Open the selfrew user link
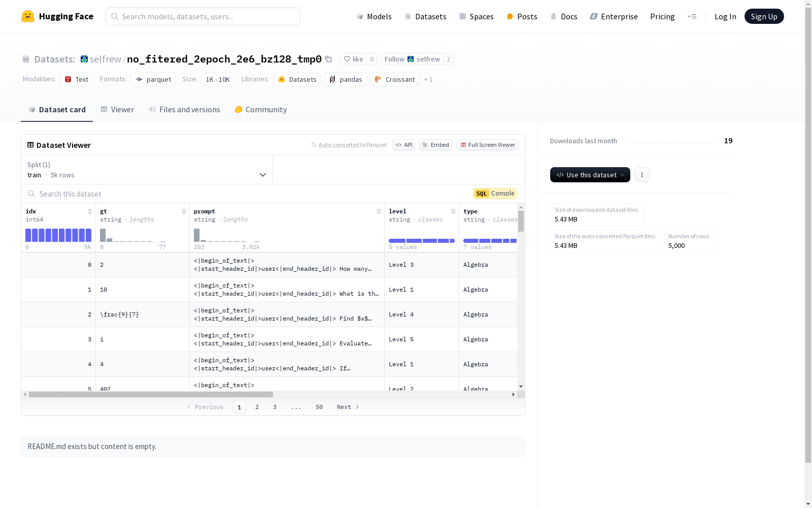Viewport: 812px width, 508px height. click(106, 59)
